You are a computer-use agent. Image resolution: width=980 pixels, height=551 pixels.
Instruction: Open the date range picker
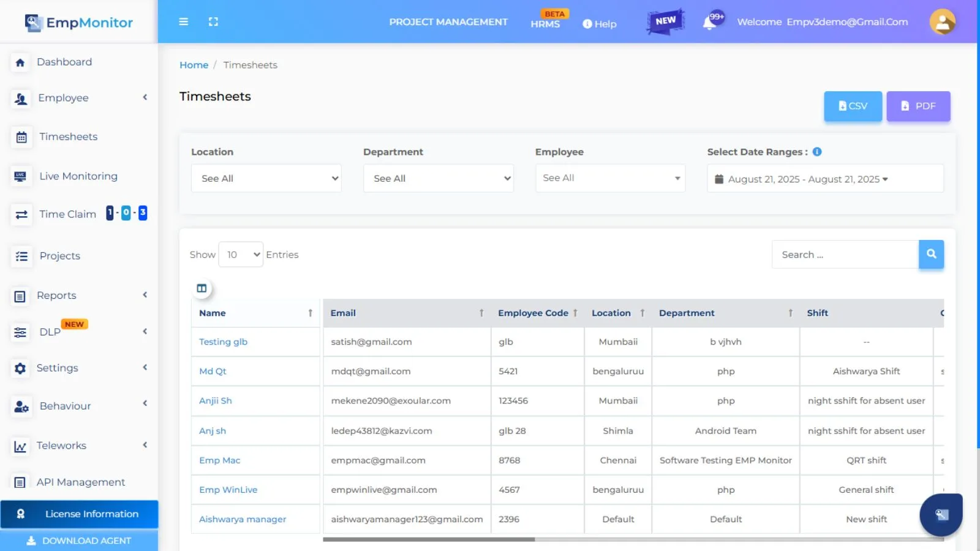(825, 179)
